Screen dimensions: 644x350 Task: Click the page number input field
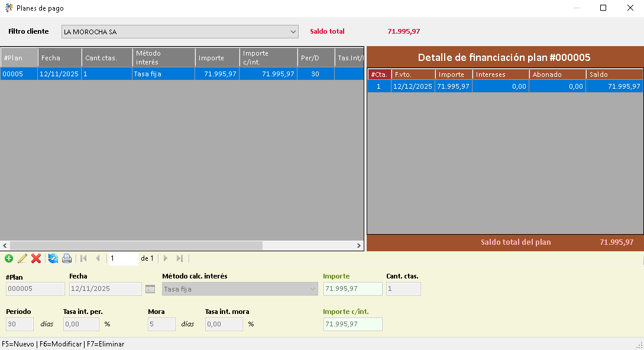tap(122, 258)
